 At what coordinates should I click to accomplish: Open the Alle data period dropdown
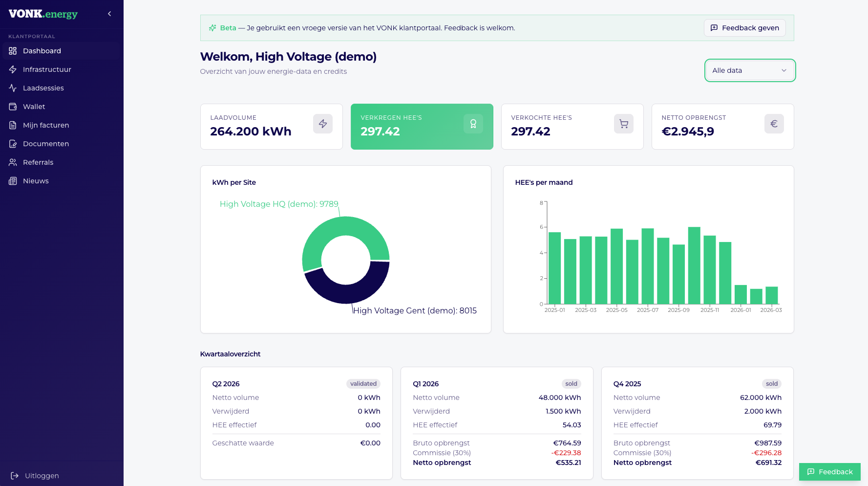point(750,70)
